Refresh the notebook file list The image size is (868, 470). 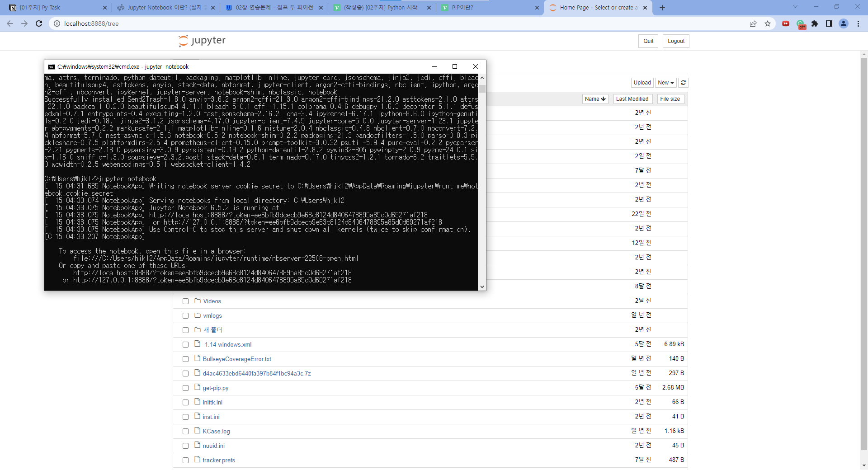click(x=683, y=83)
